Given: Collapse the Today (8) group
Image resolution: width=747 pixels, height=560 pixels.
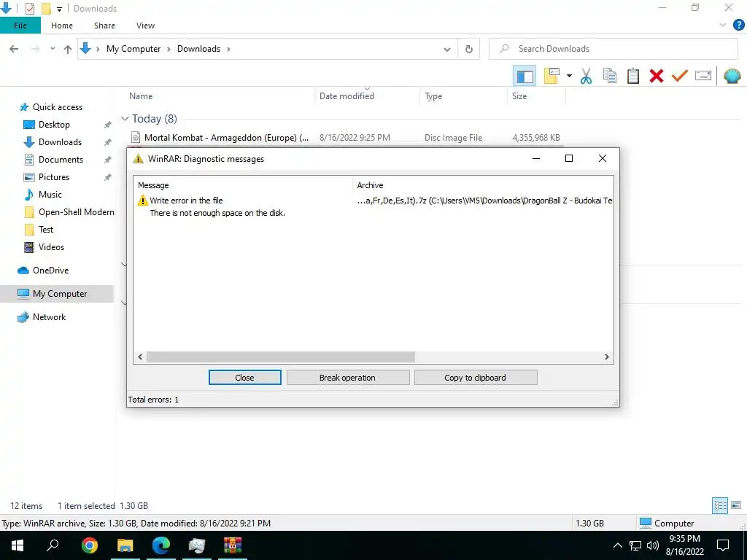Looking at the screenshot, I should coord(125,119).
